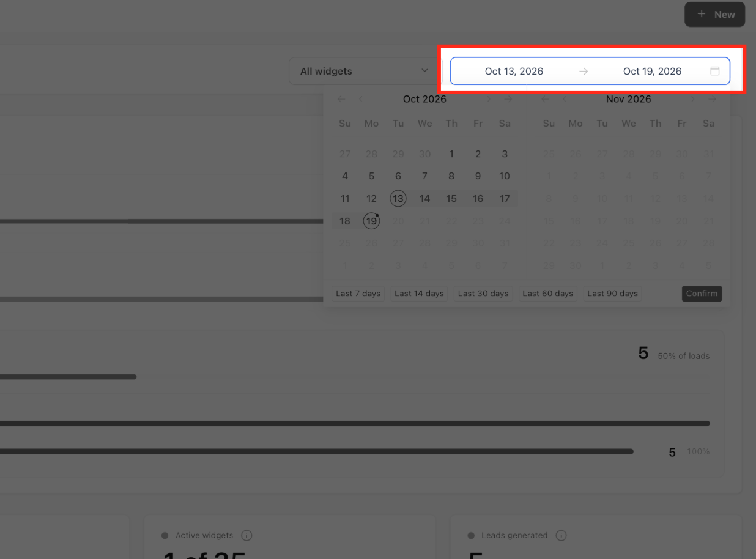Screen dimensions: 756x559
Task: Click the end date field Oct 19, 2026
Action: (x=652, y=71)
